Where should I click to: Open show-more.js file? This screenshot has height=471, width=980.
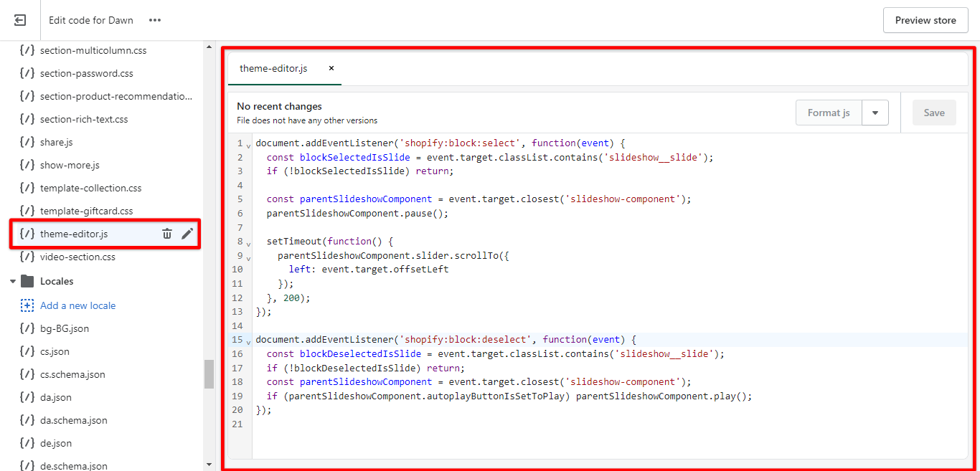click(70, 165)
